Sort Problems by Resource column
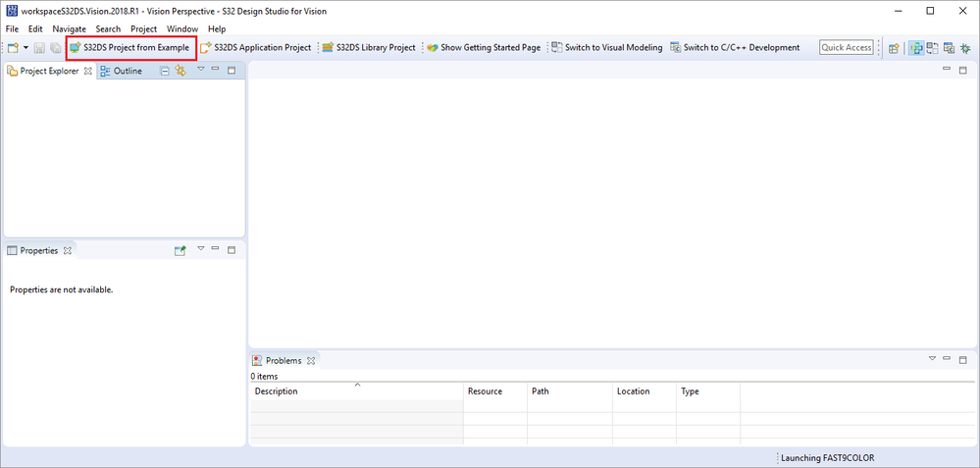 tap(495, 391)
